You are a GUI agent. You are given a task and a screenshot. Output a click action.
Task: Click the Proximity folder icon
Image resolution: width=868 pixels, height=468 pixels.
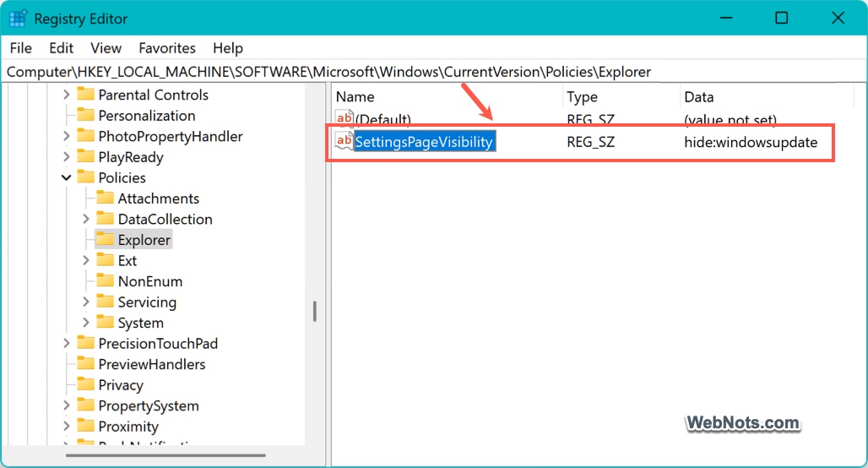tap(85, 426)
